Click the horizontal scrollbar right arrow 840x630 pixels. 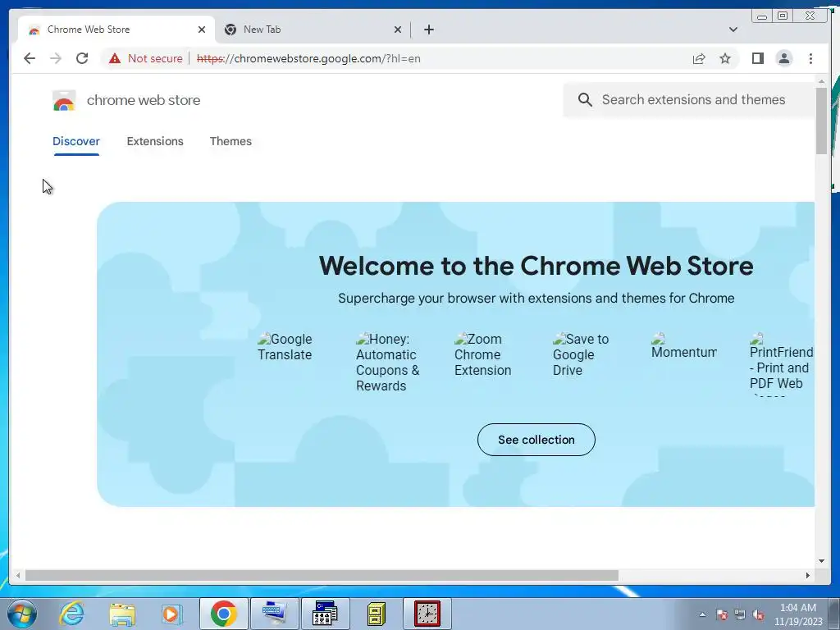click(x=807, y=575)
